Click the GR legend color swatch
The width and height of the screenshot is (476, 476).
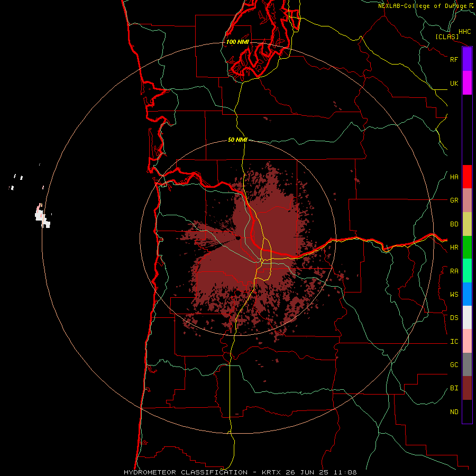coord(467,200)
